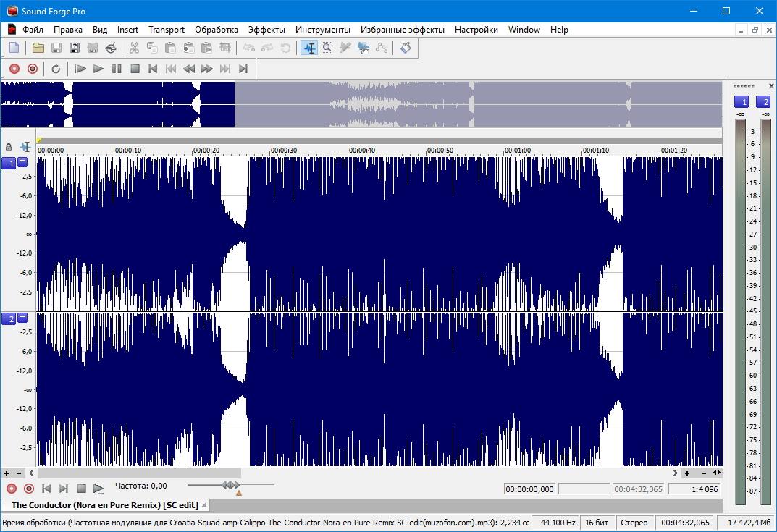The height and width of the screenshot is (532, 777).
Task: Click the Go to End transport button
Action: click(x=243, y=69)
